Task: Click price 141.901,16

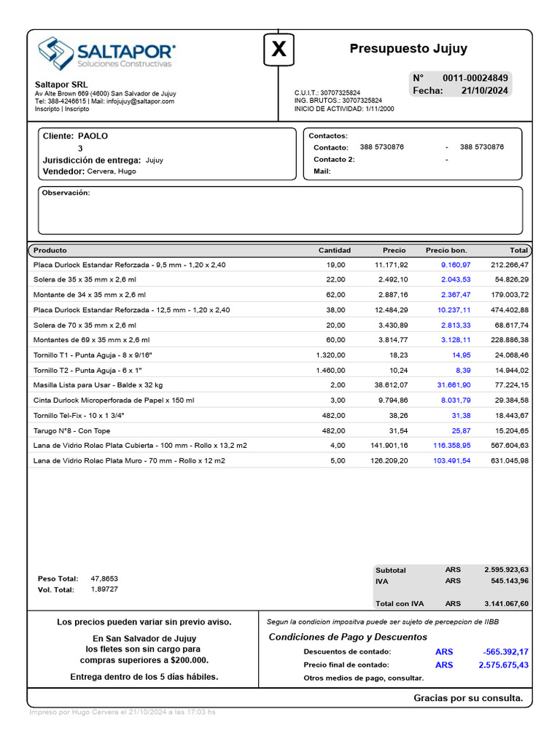Action: [x=389, y=446]
